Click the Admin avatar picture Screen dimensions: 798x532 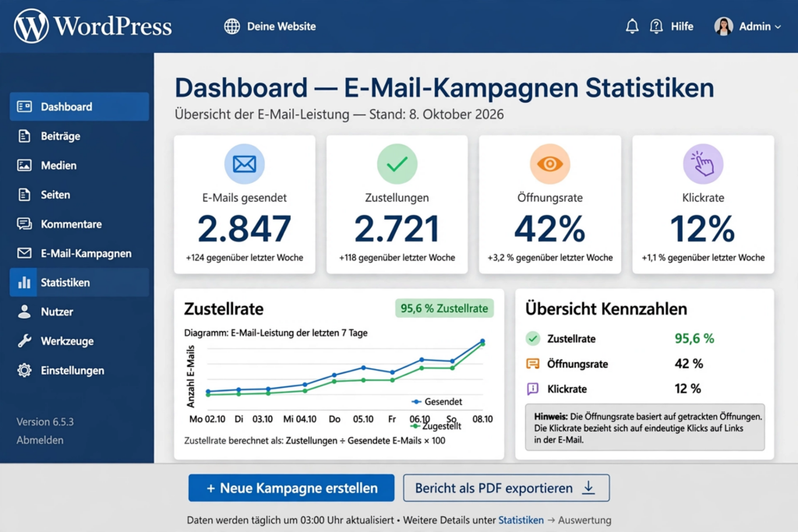[x=723, y=26]
